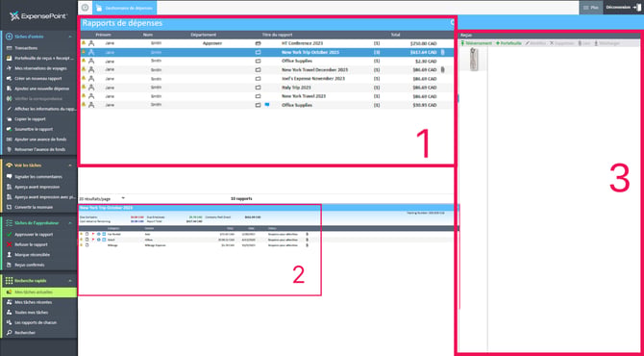Screen dimensions: 644x356
Task: Click paperclip on New York Travel December 2023
Action: pyautogui.click(x=443, y=70)
